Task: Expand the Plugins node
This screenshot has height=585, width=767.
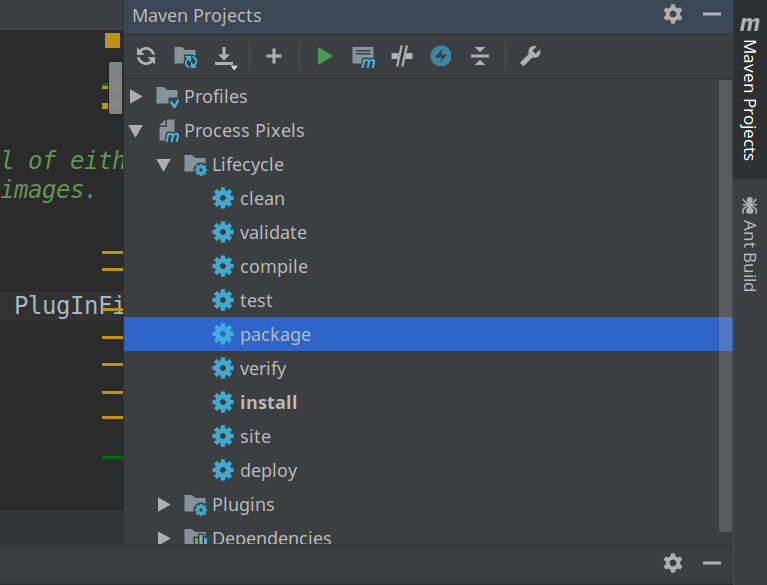Action: [164, 505]
